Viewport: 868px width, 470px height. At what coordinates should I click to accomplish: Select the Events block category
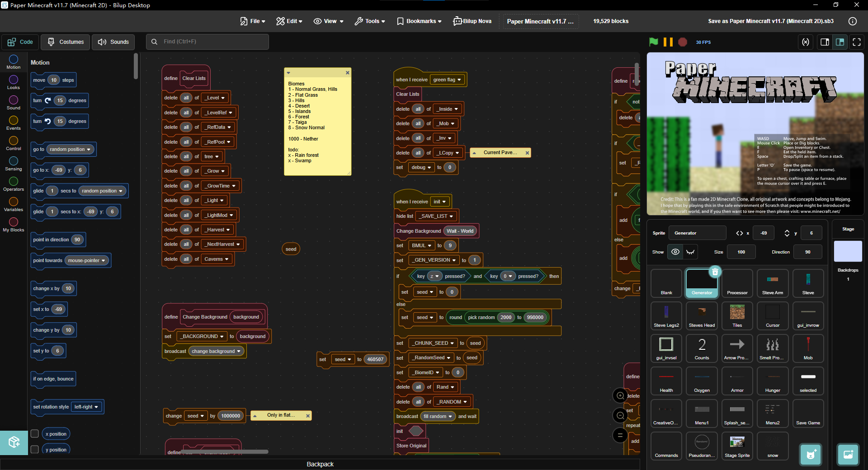point(14,123)
